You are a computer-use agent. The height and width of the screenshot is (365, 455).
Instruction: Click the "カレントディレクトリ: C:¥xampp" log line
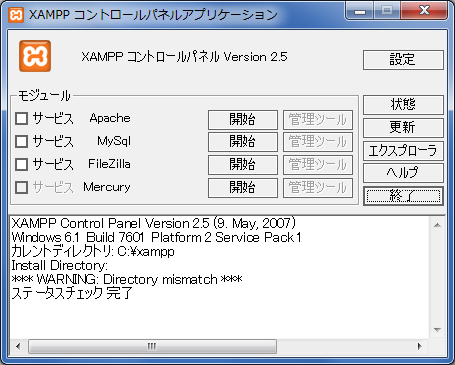pyautogui.click(x=93, y=251)
